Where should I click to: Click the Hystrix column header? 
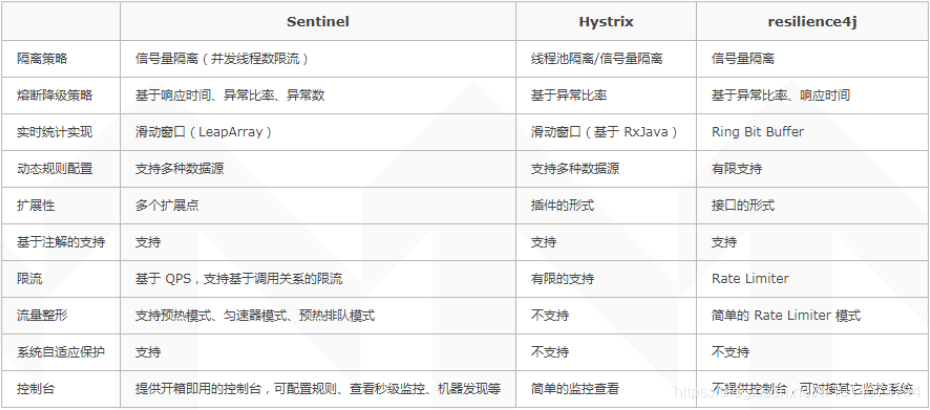pyautogui.click(x=606, y=20)
